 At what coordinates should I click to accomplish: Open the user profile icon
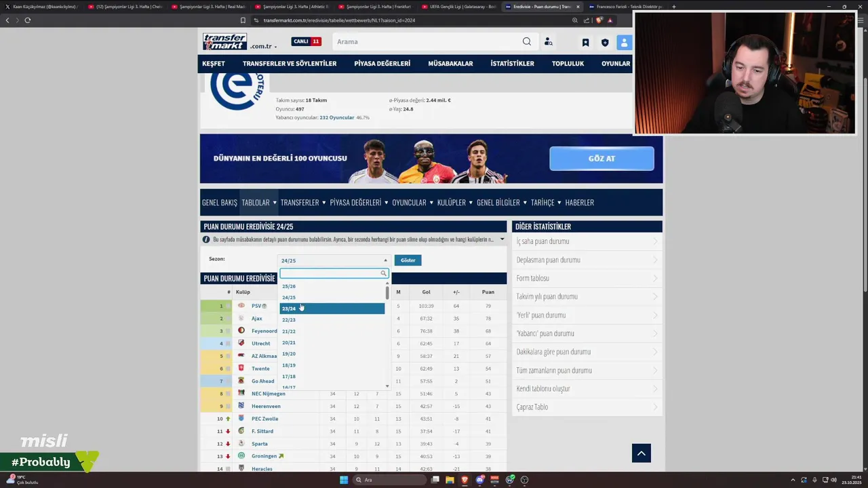[624, 42]
